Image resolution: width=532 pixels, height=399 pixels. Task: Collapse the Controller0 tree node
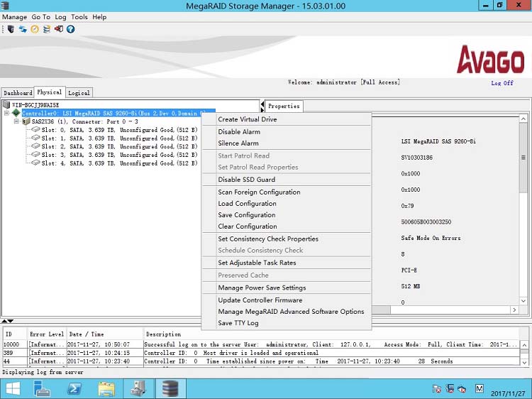point(6,113)
